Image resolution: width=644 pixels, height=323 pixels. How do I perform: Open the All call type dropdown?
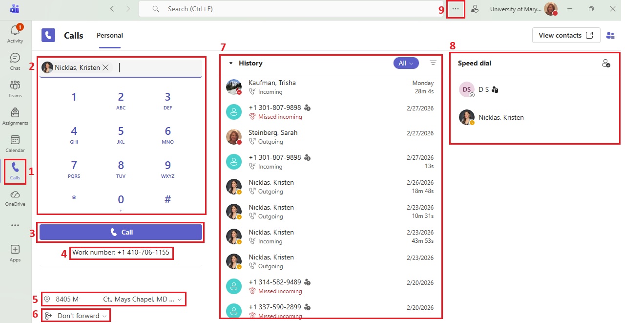point(406,63)
